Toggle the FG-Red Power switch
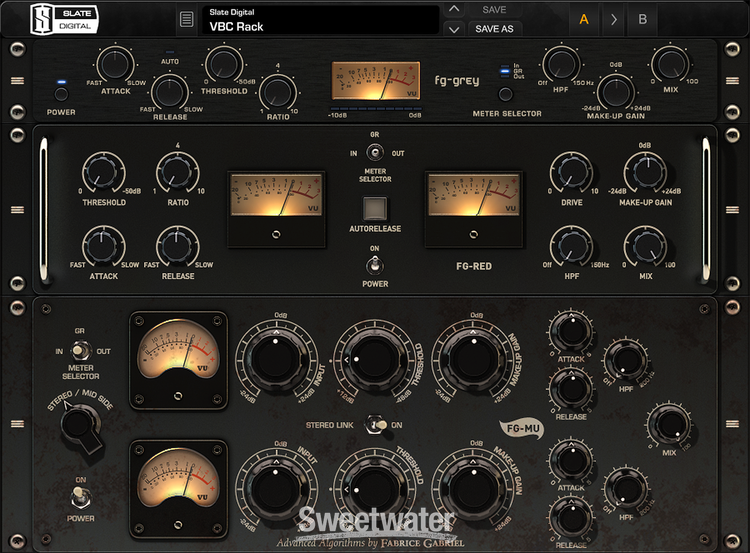750x553 pixels. pos(375,264)
